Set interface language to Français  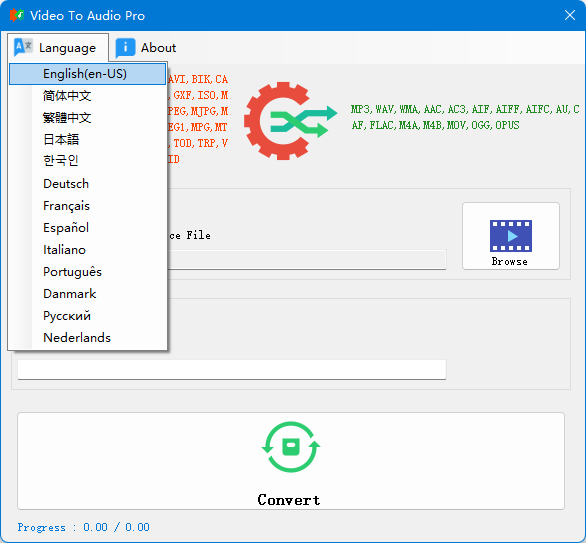pos(87,206)
